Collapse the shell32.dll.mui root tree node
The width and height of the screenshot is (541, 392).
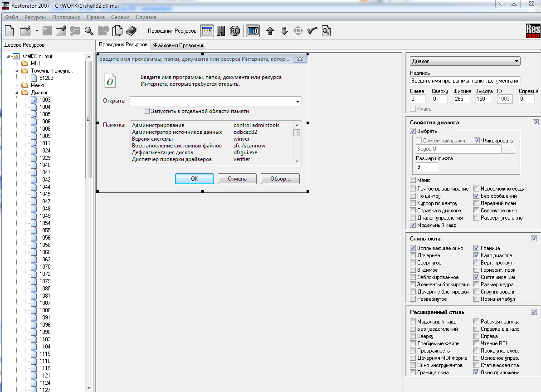(x=8, y=56)
